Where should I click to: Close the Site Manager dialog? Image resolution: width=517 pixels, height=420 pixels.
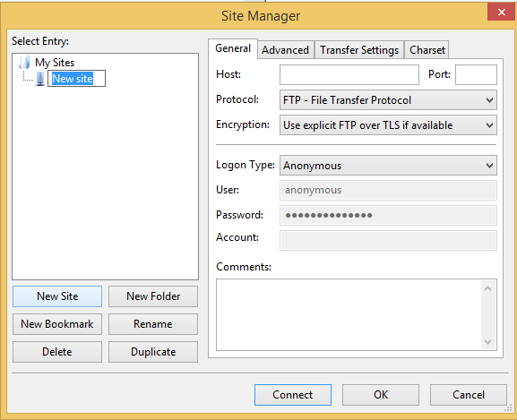pos(502,13)
